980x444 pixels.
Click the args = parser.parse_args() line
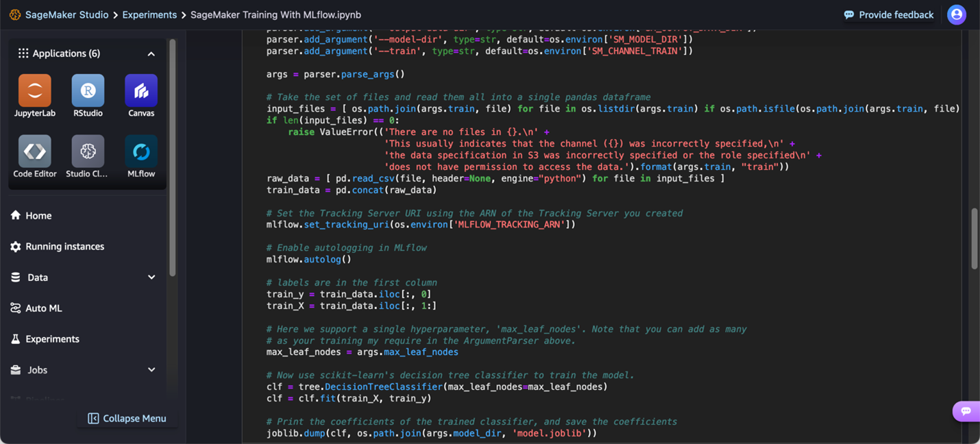336,74
